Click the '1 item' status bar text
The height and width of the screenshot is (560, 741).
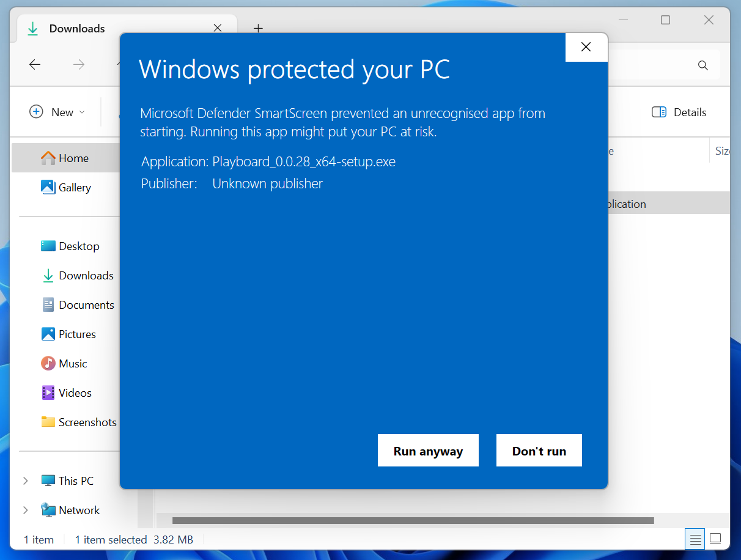pos(39,540)
